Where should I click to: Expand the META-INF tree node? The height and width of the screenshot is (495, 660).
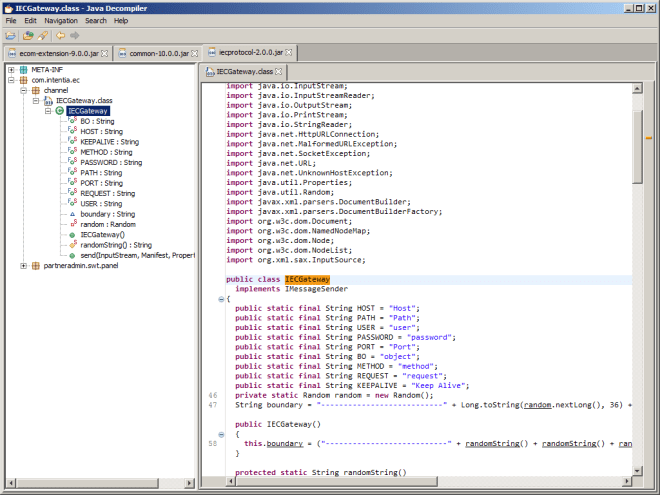10,70
